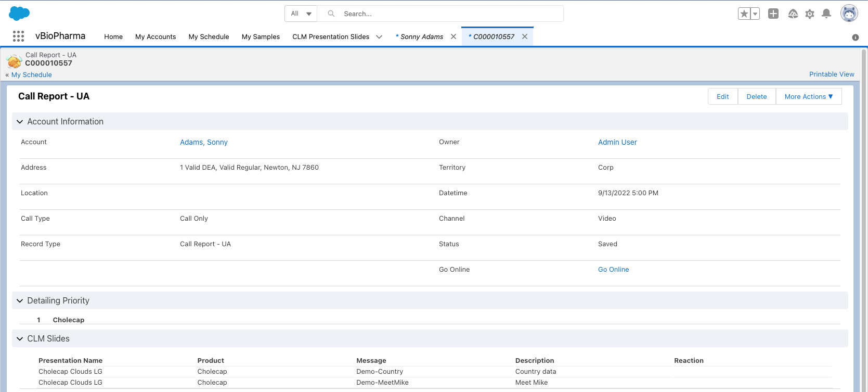
Task: Open the global actions plus icon
Action: (773, 14)
